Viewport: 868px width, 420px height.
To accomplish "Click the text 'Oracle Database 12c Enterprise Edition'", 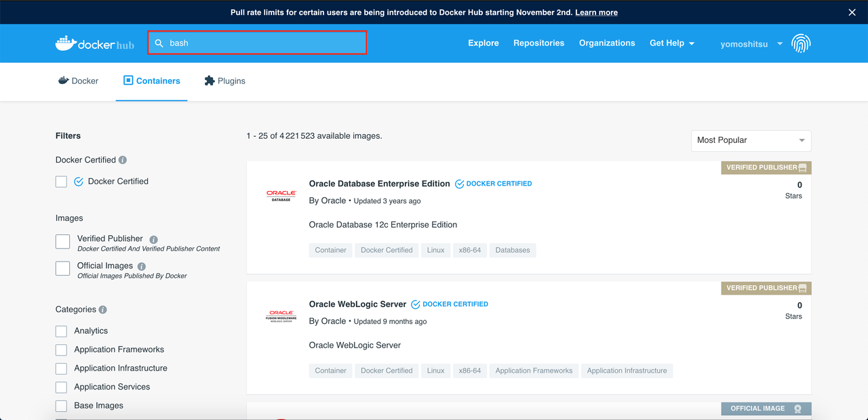I will coord(383,225).
